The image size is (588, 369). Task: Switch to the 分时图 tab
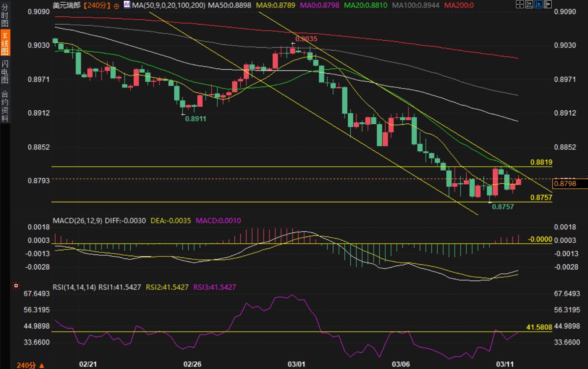tap(5, 15)
